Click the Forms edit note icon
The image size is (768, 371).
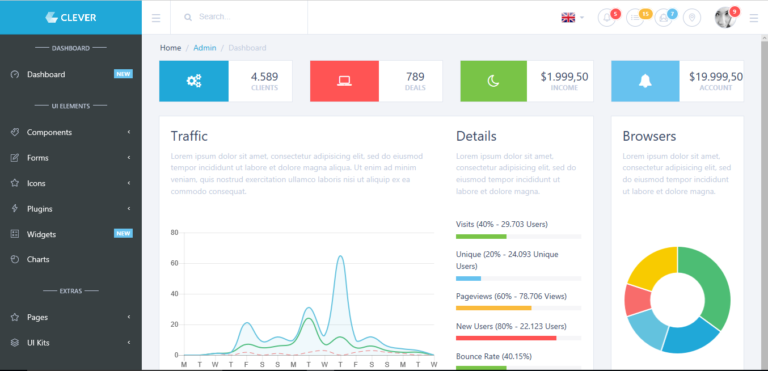point(15,158)
